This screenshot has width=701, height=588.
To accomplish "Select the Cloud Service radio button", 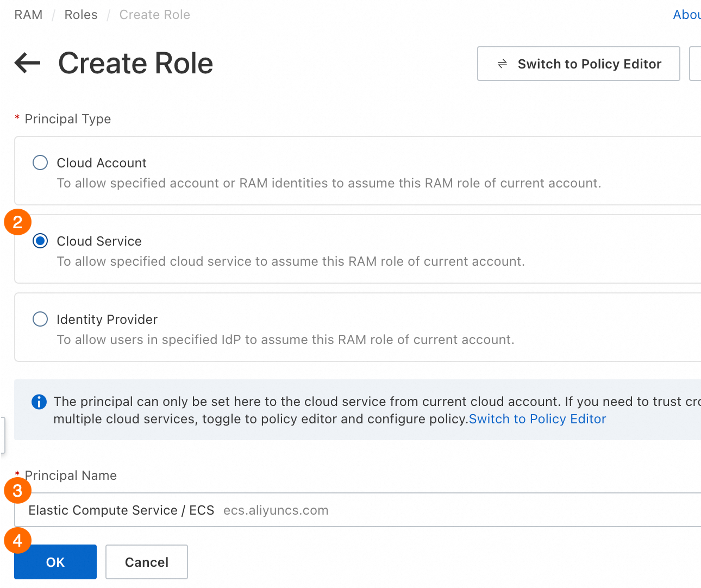I will click(x=40, y=241).
